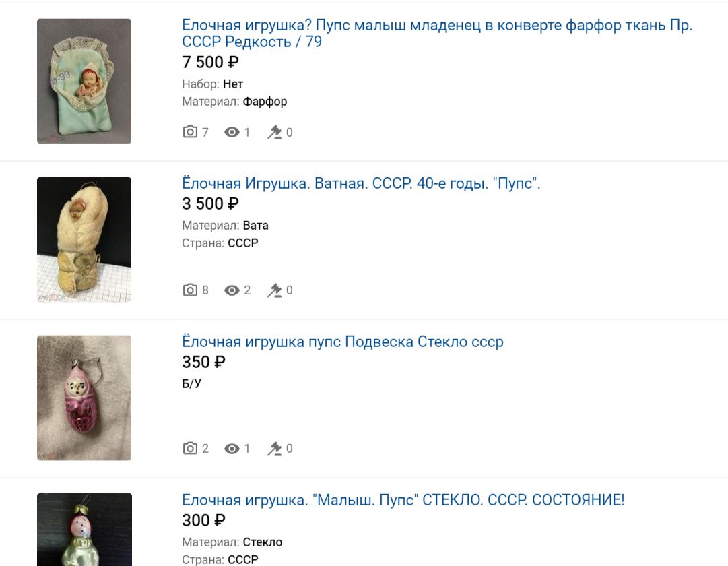Click gavel bids icon on 7 500 ₽ listing
The width and height of the screenshot is (728, 566).
274,133
